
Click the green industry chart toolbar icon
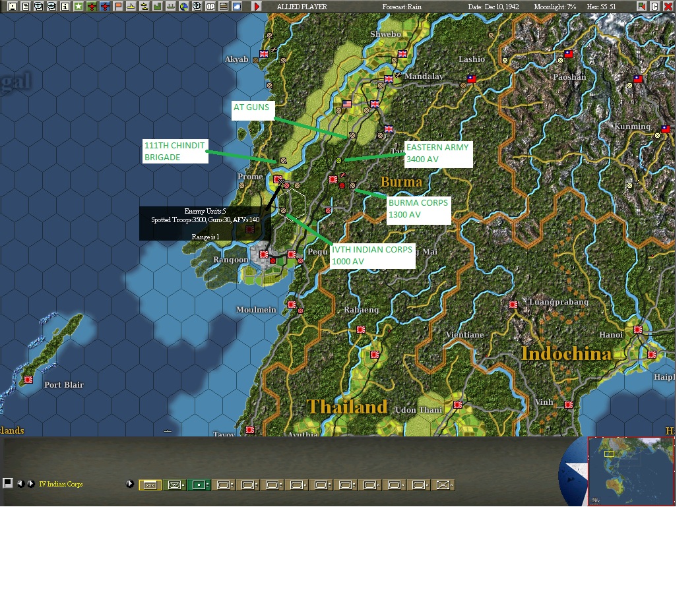point(158,6)
